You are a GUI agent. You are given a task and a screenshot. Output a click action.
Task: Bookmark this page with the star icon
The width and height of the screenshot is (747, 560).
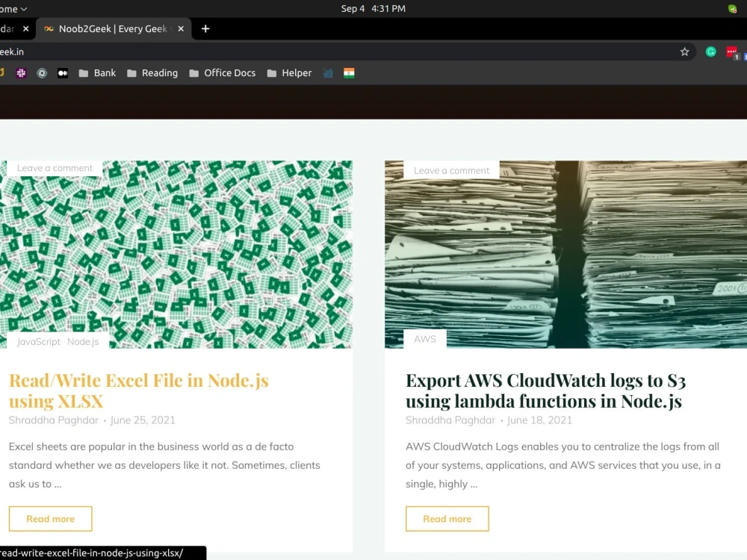684,52
